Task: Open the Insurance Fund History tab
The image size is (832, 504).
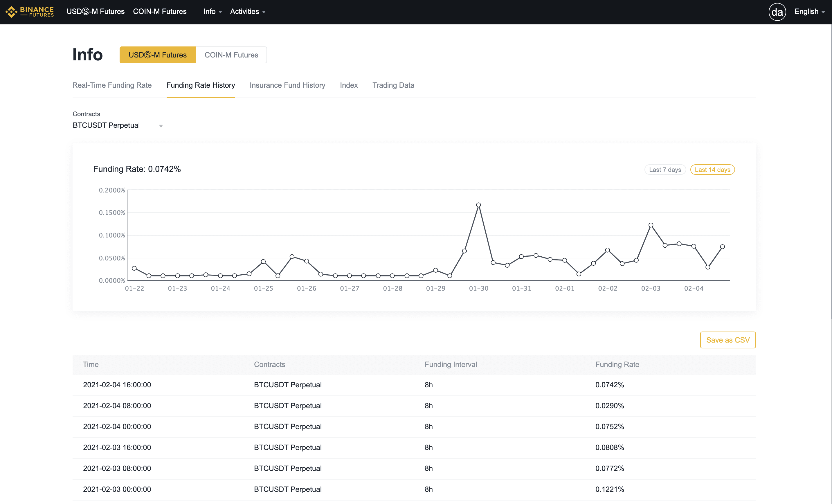Action: [x=287, y=85]
